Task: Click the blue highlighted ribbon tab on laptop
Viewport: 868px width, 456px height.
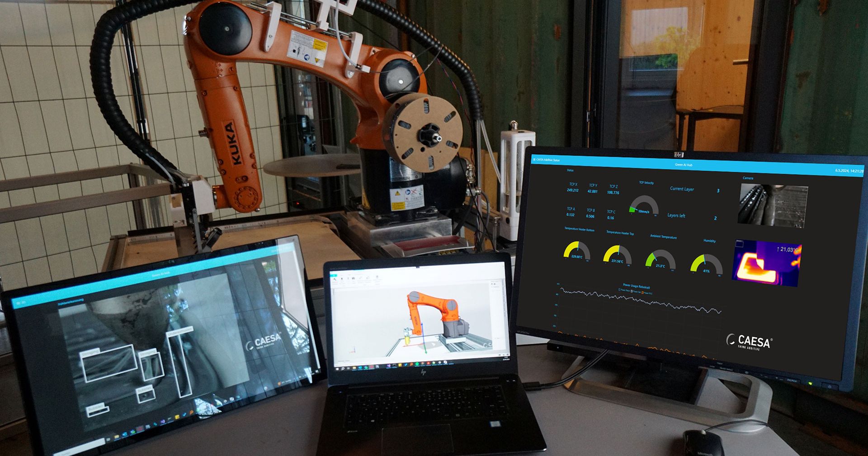Action: (x=334, y=275)
